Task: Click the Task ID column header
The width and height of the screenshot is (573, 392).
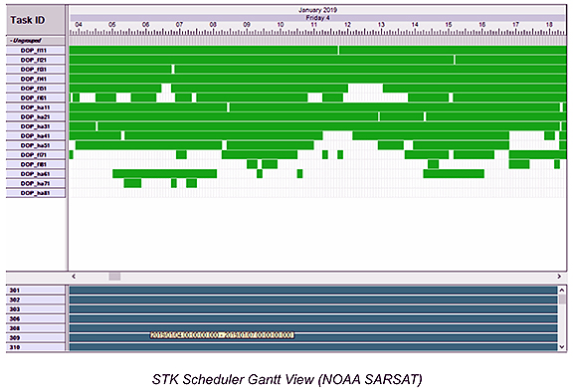Action: [x=36, y=20]
